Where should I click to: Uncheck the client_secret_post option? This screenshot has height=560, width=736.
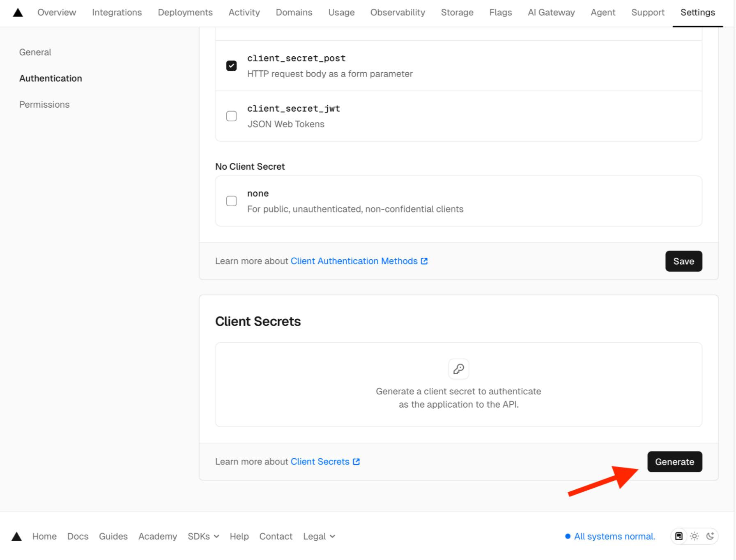231,65
